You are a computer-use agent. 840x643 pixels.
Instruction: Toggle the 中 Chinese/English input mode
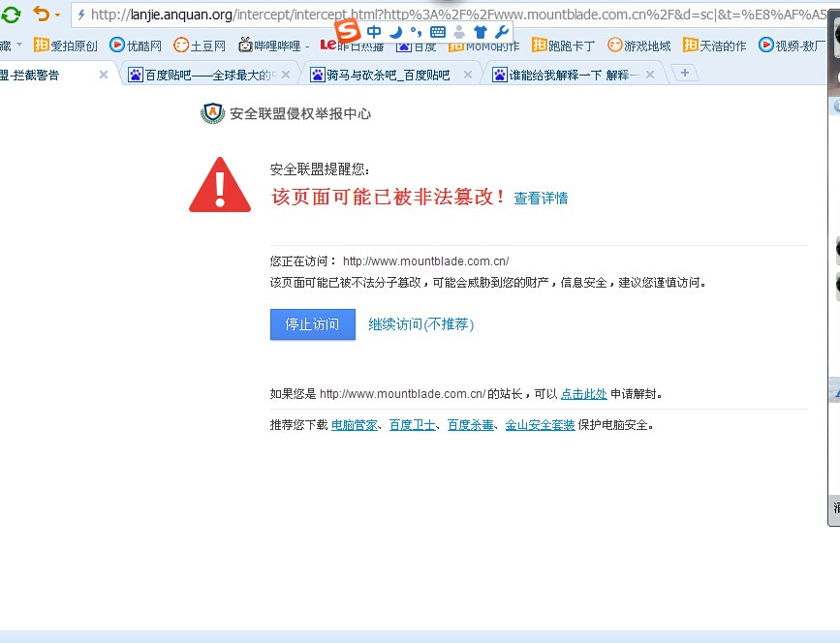click(374, 32)
